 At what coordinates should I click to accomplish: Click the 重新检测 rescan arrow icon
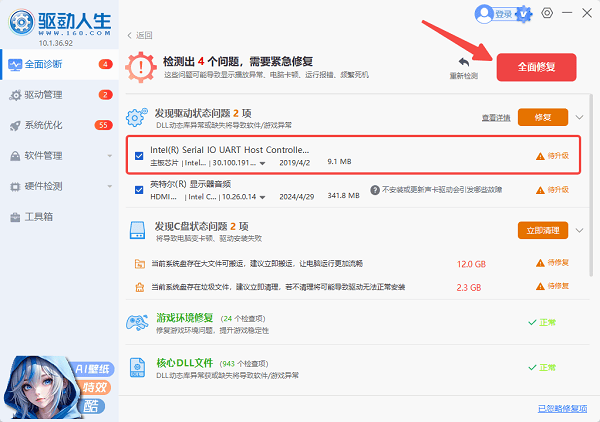(464, 62)
